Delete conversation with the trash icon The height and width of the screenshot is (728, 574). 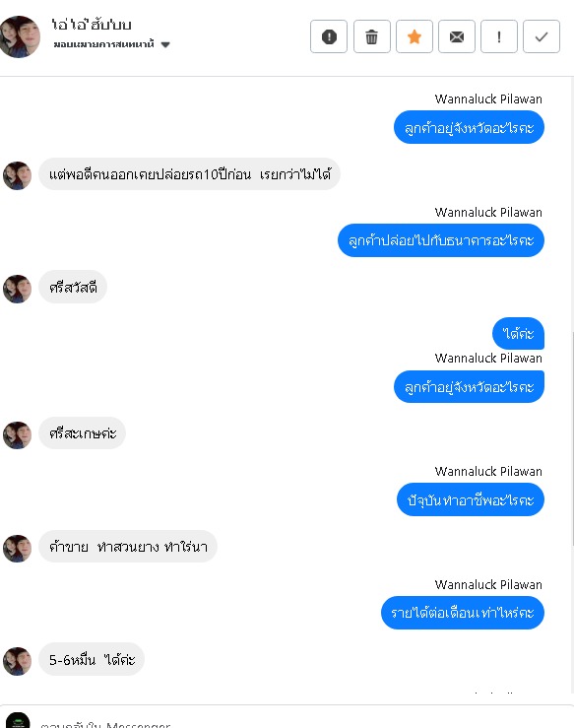[x=372, y=36]
